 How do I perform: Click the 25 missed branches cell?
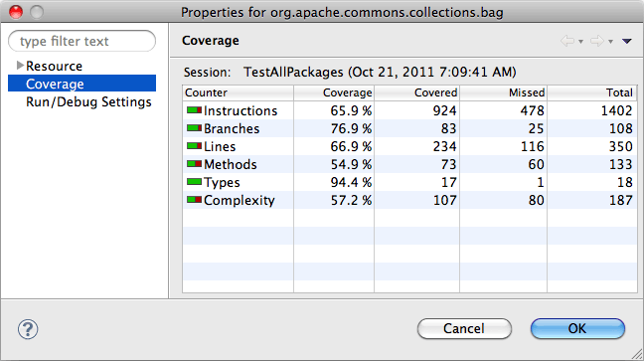(x=537, y=128)
